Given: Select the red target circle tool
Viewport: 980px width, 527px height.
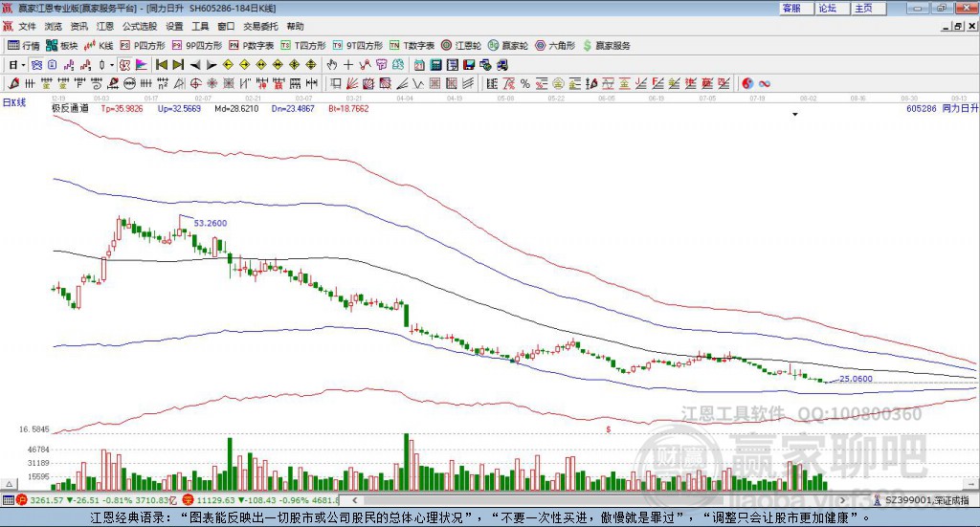Looking at the screenshot, I should pyautogui.click(x=195, y=83).
